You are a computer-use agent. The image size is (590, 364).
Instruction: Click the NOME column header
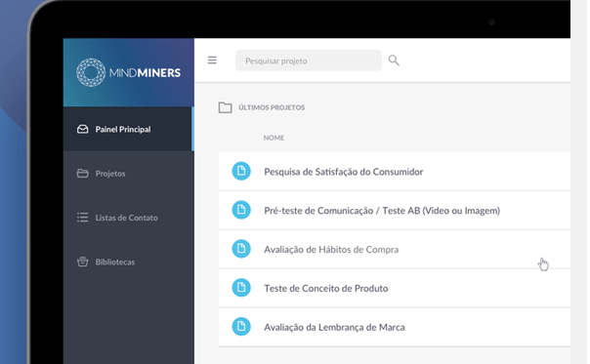point(274,138)
